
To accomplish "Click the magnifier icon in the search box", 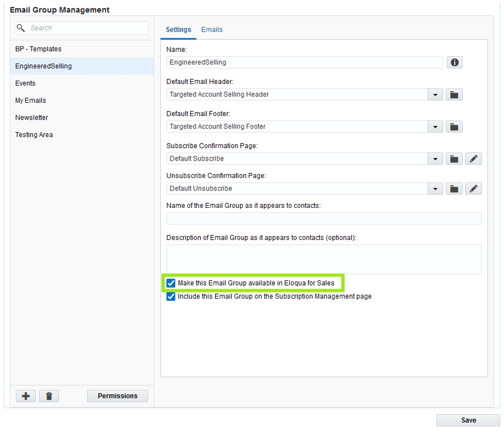I will (x=21, y=28).
